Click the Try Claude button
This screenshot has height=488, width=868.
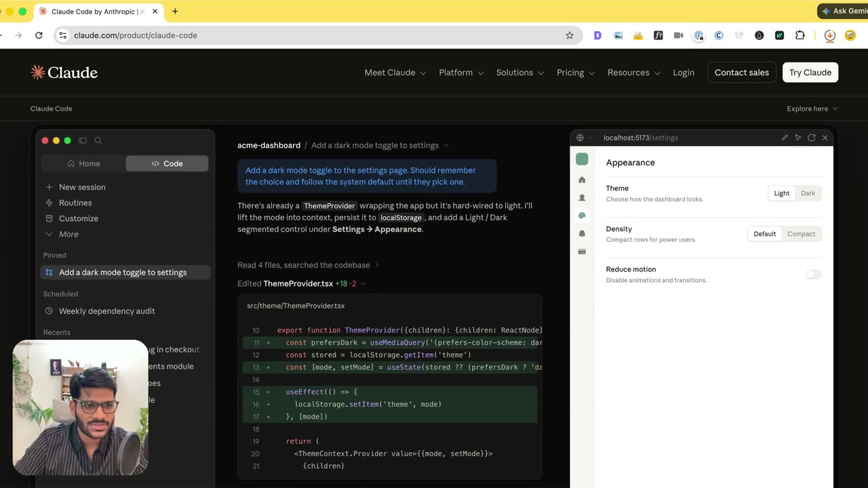(x=810, y=73)
